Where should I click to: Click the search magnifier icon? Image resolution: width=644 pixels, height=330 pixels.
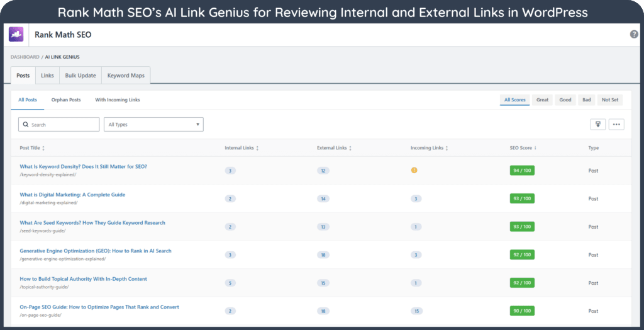[x=26, y=124]
